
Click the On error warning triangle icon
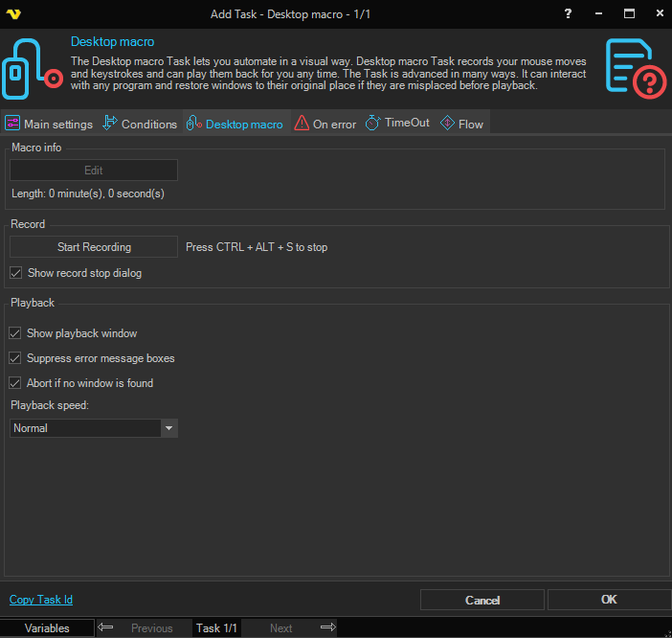click(x=302, y=124)
